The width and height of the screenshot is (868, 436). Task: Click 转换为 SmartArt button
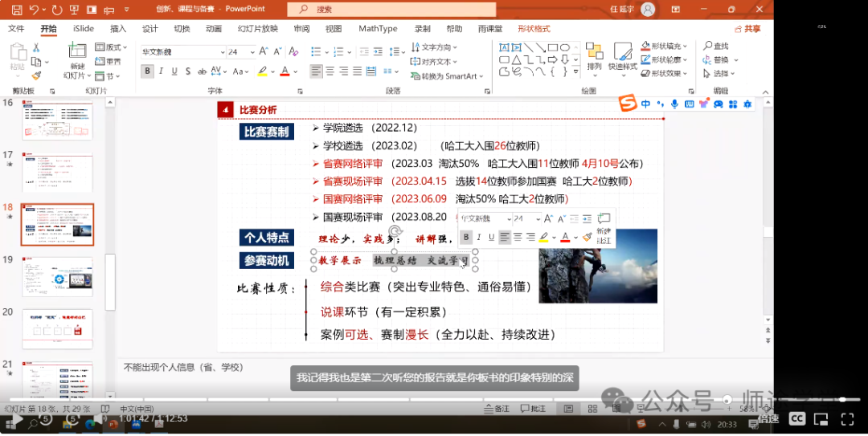point(447,75)
